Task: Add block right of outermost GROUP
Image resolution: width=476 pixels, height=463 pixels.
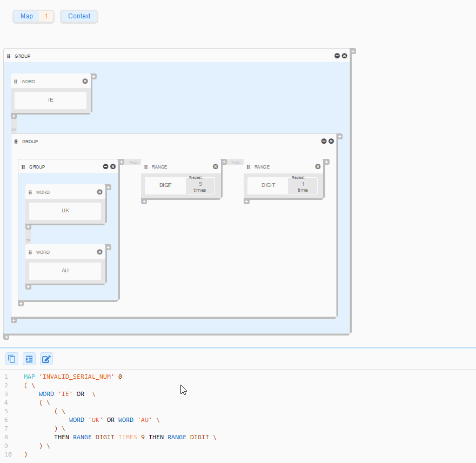Action: point(353,51)
